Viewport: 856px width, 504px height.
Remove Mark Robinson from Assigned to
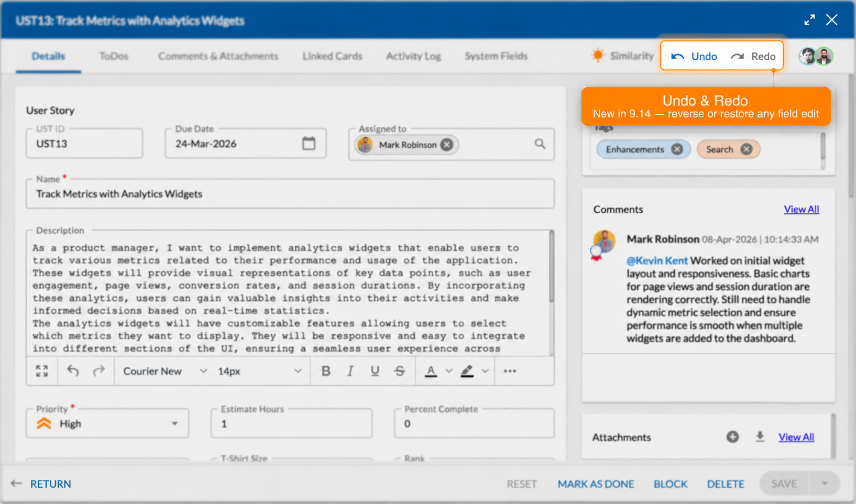coord(446,145)
